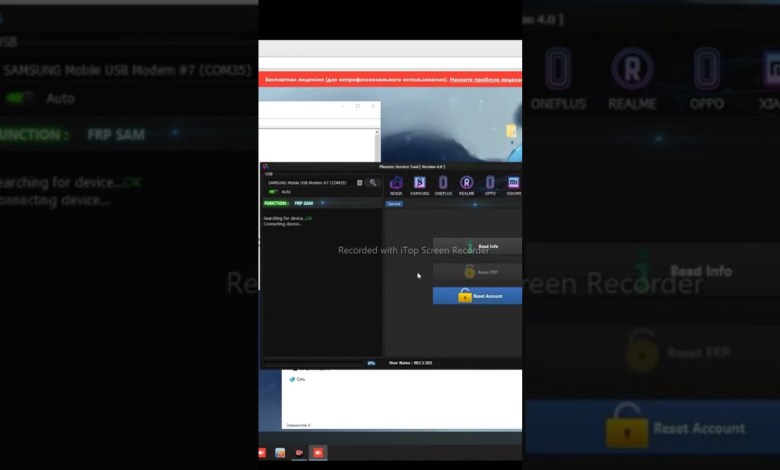780x470 pixels.
Task: Select the Realme brand icon
Action: (x=467, y=186)
